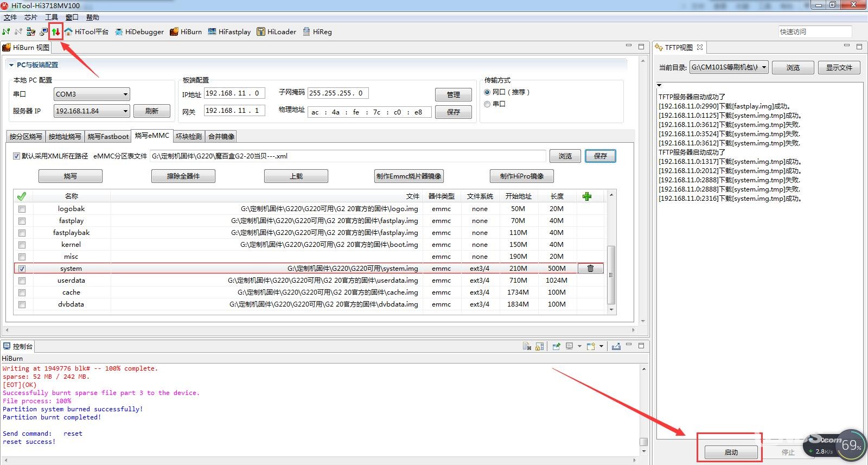This screenshot has height=465, width=868.
Task: Launch the HiReg tool
Action: (x=317, y=31)
